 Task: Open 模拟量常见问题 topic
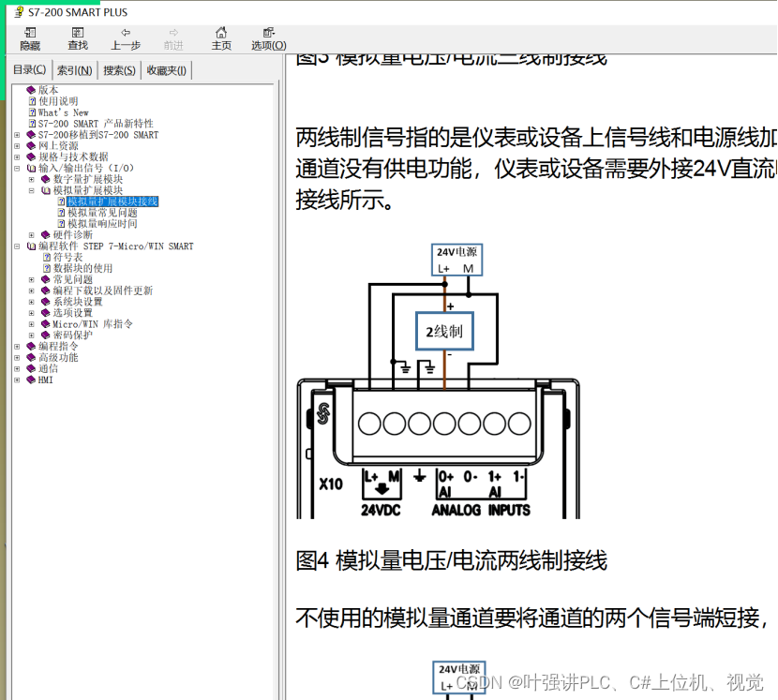103,213
